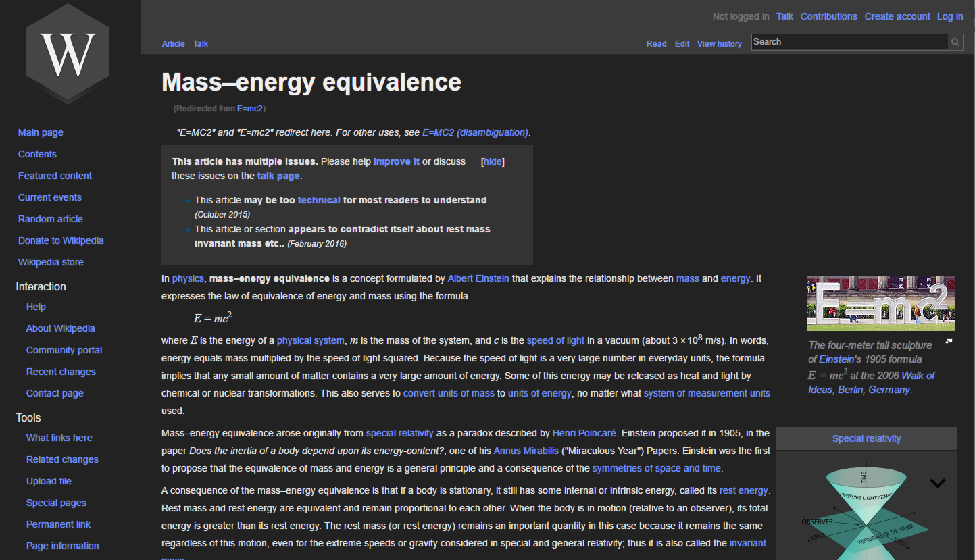Open Contact page link
The height and width of the screenshot is (560, 975).
click(55, 393)
